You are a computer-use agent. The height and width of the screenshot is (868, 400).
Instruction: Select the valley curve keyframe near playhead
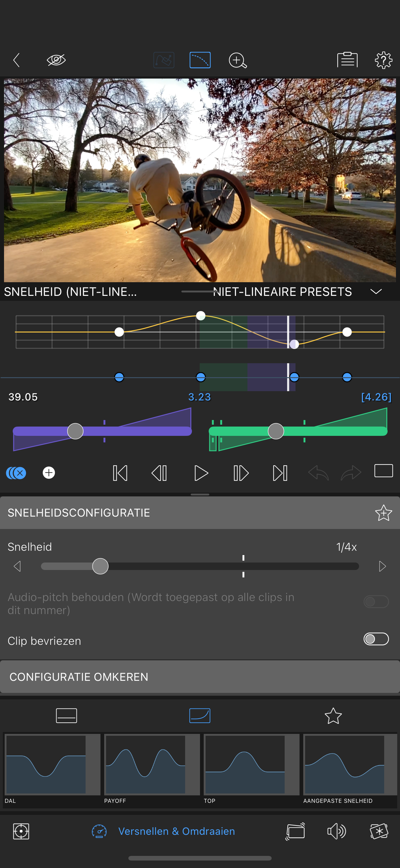point(294,344)
